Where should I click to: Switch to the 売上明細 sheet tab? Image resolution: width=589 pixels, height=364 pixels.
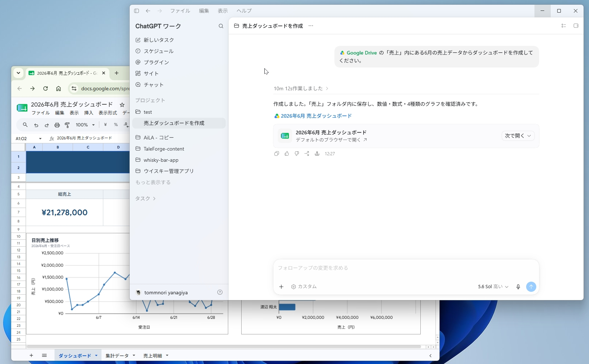click(x=153, y=356)
